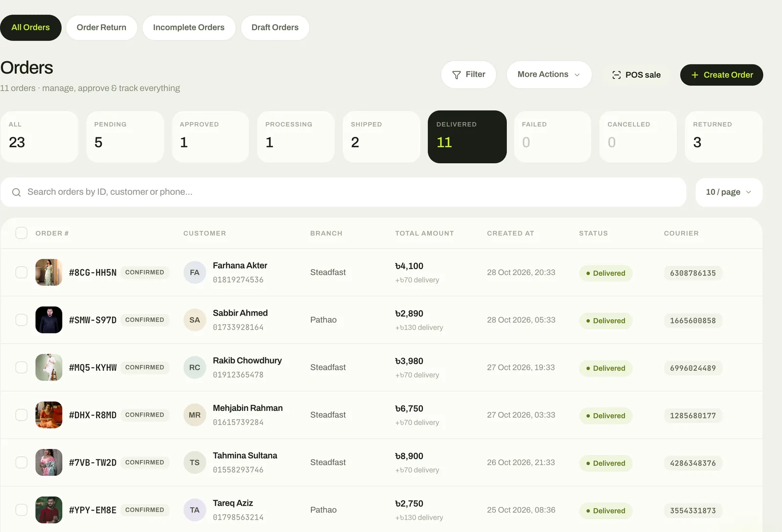Screen dimensions: 782x532
Task: Click the TS avatar for Tahmina Sultana
Action: [195, 462]
